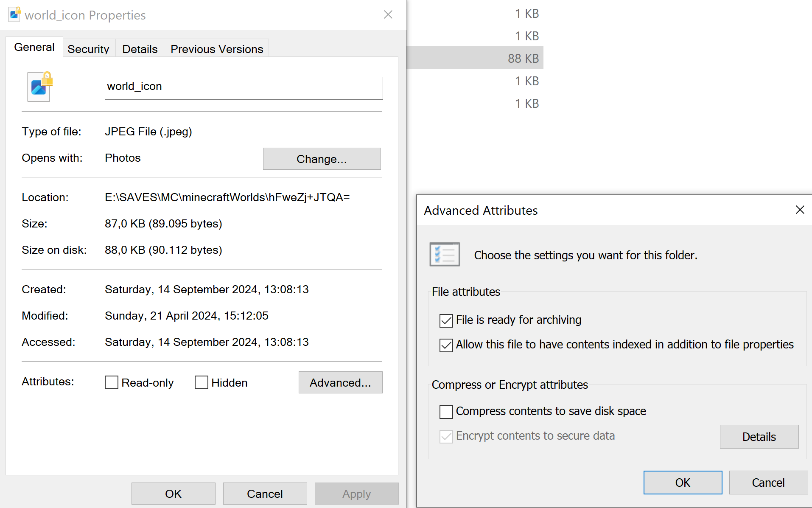812x508 pixels.
Task: Click the world_icon file name field
Action: tap(244, 88)
